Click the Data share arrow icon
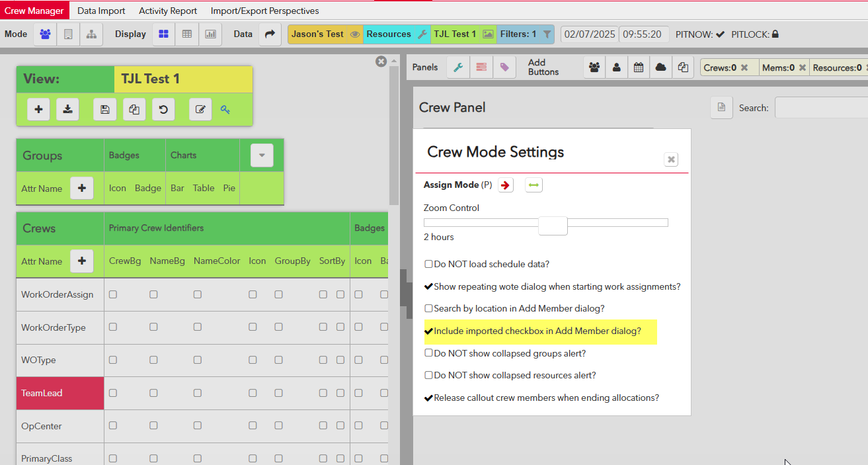 pyautogui.click(x=269, y=34)
